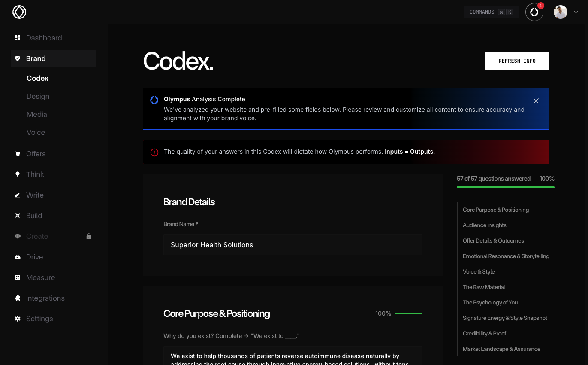Dismiss the Olympus Analysis Complete banner
This screenshot has height=365, width=588.
(x=536, y=101)
